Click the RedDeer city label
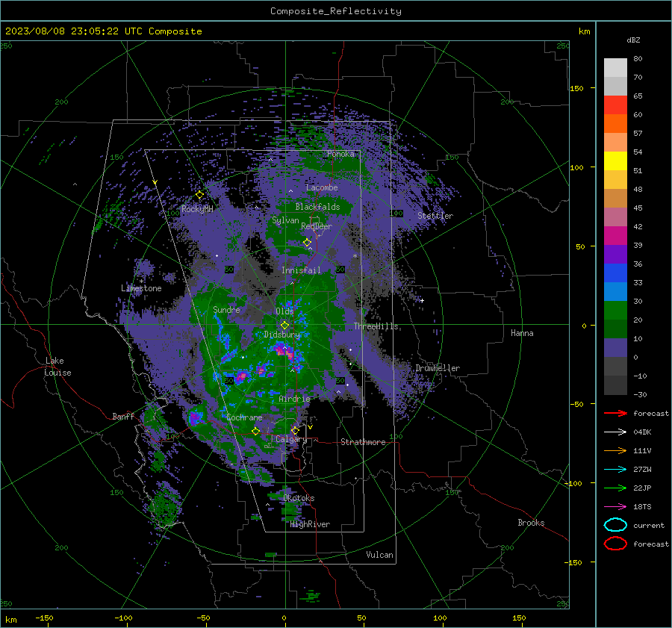Screen dimensions: 672x628 click(317, 226)
